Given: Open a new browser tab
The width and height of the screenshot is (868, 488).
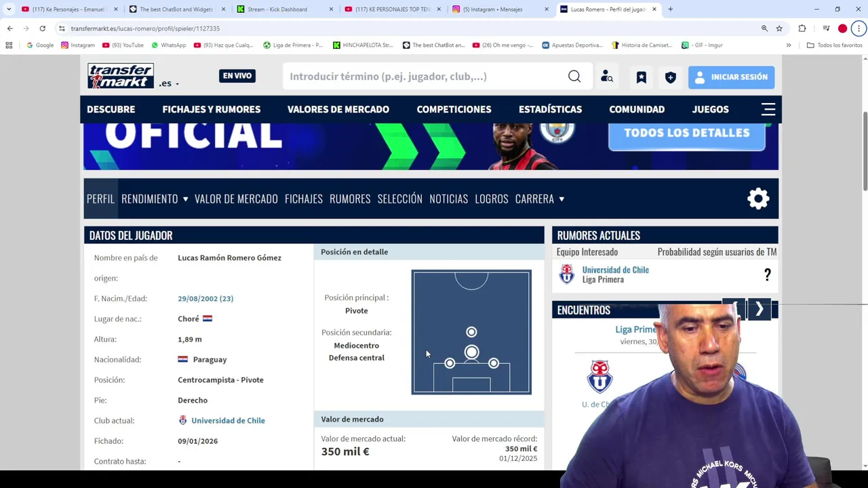Looking at the screenshot, I should pyautogui.click(x=671, y=9).
